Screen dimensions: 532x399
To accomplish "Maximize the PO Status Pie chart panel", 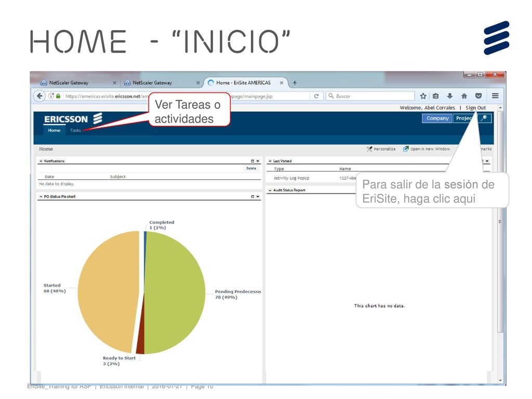I will (x=252, y=197).
